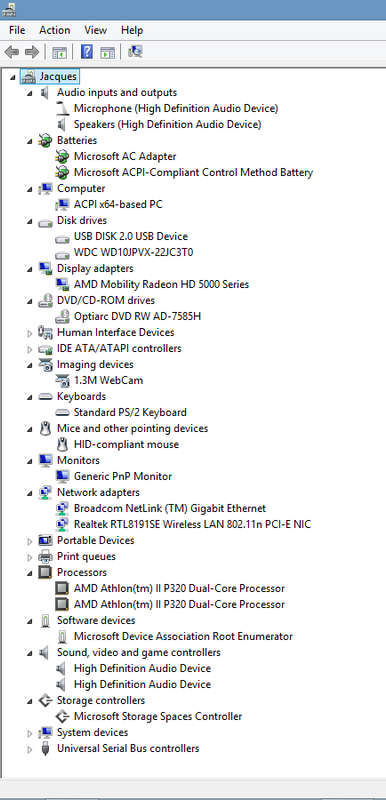Expand the Universal Serial Bus controllers node
Viewport: 386px width, 800px height.
(x=30, y=749)
